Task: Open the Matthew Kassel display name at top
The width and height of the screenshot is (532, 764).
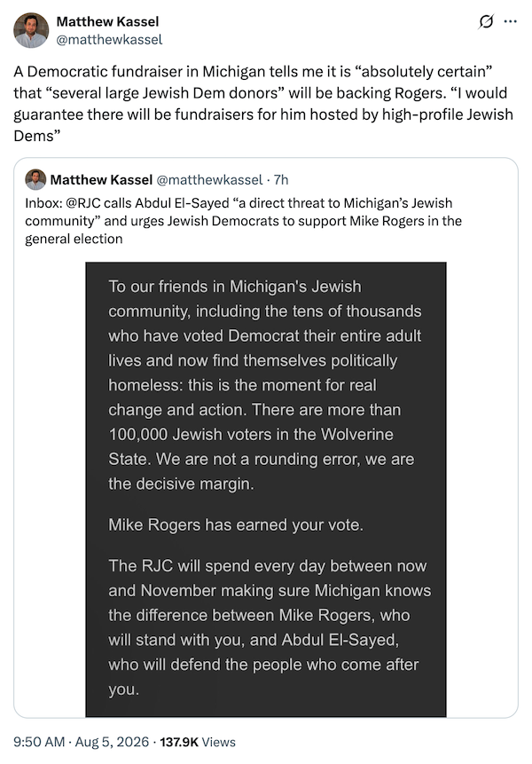Action: [x=107, y=21]
